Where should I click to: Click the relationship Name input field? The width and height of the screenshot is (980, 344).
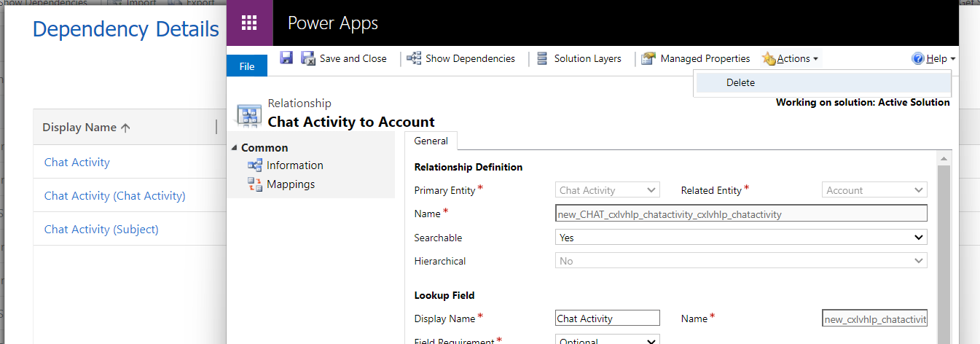coord(741,214)
